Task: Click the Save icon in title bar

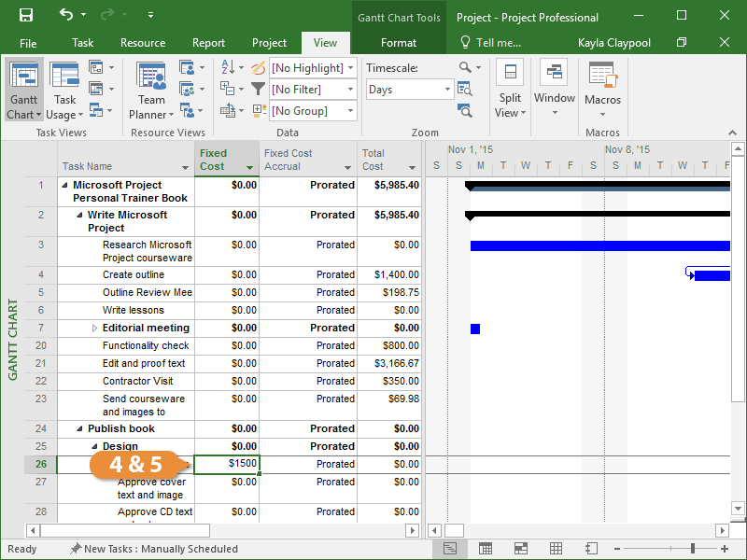Action: [26, 15]
